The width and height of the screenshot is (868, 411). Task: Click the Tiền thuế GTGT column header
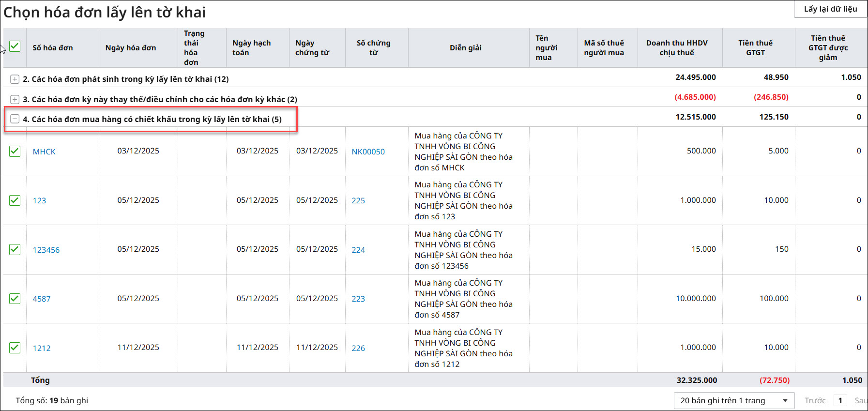[755, 47]
